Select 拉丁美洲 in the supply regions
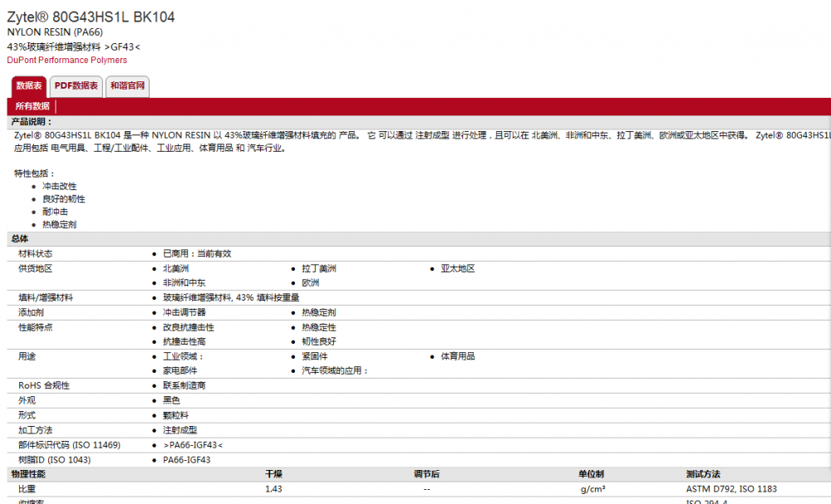831x504 pixels. 319,268
